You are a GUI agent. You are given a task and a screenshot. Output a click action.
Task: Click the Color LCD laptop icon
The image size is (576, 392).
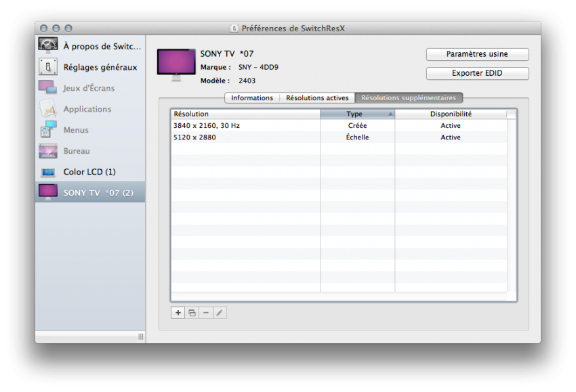tap(47, 172)
